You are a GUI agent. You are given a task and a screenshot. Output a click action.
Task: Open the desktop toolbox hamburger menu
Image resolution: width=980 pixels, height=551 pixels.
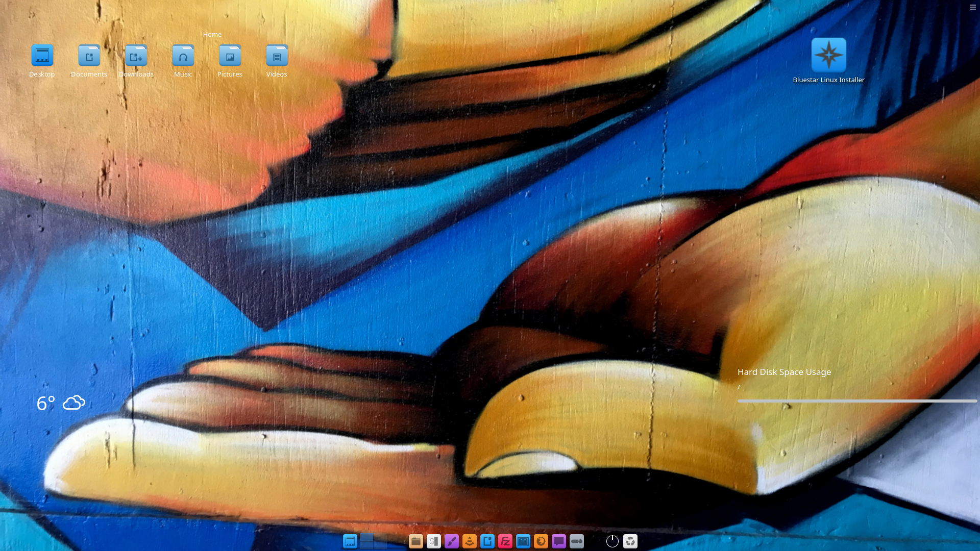[972, 7]
